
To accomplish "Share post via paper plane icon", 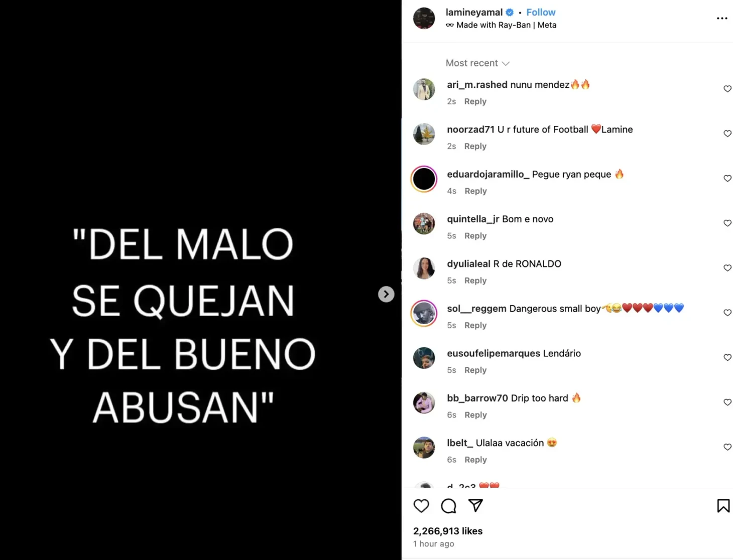I will point(475,506).
